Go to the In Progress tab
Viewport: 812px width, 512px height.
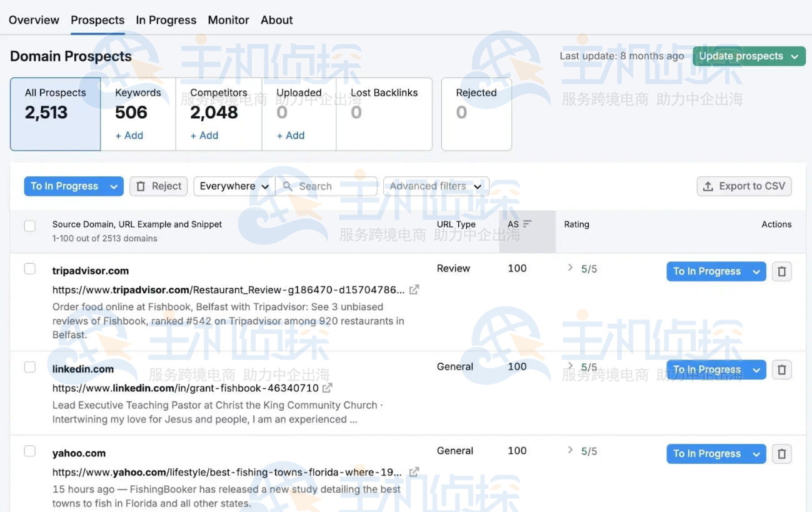166,20
